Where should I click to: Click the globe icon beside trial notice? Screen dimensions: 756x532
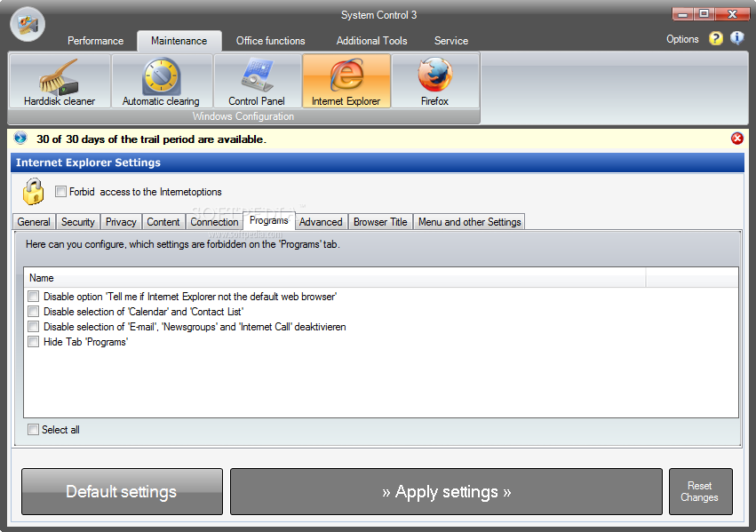(x=20, y=139)
